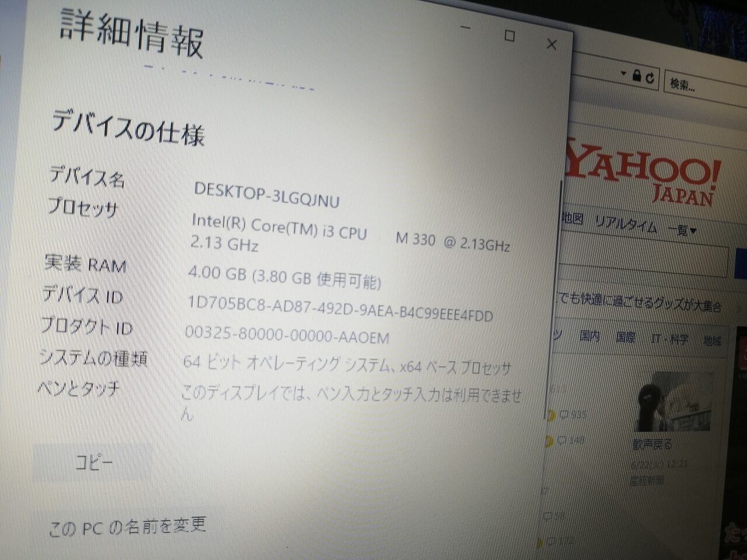Screen dimensions: 747x560
Task: Click the lock icon in the browser address bar
Action: [x=637, y=76]
